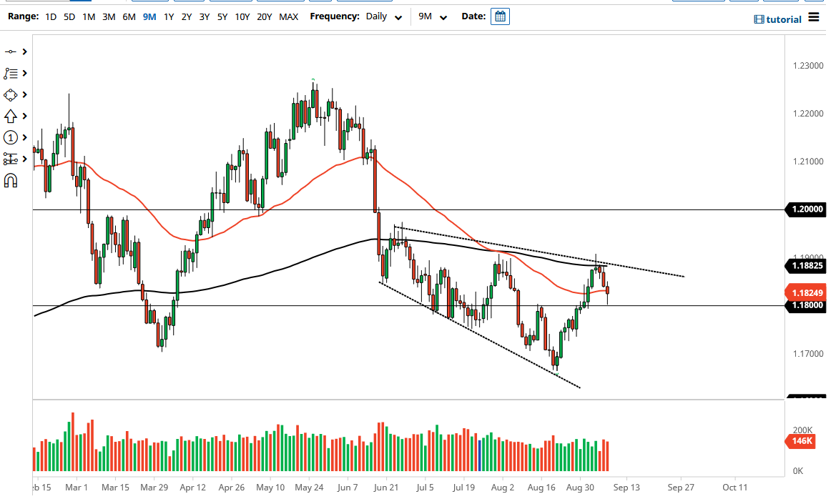
Task: Open the 9M period dropdown
Action: 433,16
